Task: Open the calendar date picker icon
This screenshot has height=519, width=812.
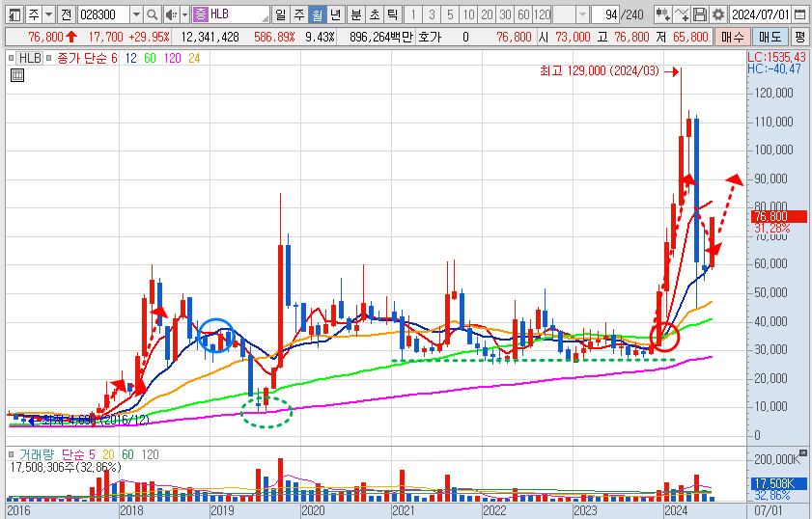Action: point(800,14)
